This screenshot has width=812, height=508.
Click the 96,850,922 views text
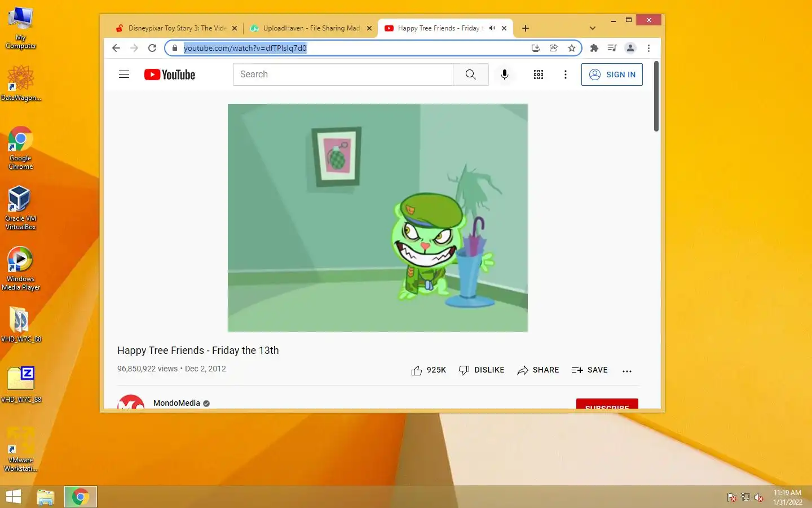(147, 369)
